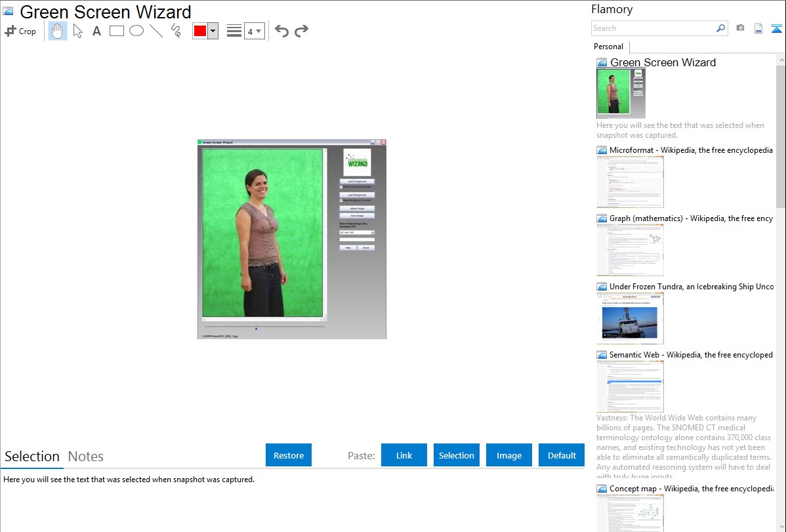
Task: Click the paste Default button
Action: coord(562,455)
